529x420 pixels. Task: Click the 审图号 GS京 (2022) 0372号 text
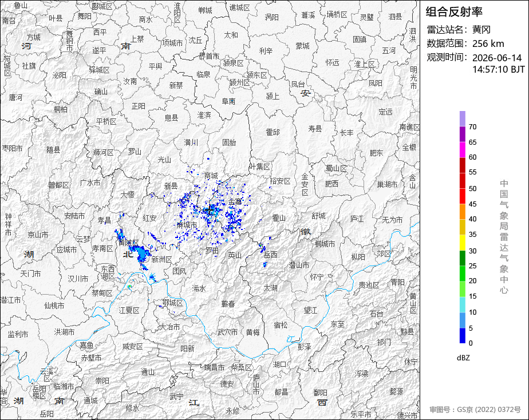pyautogui.click(x=475, y=410)
